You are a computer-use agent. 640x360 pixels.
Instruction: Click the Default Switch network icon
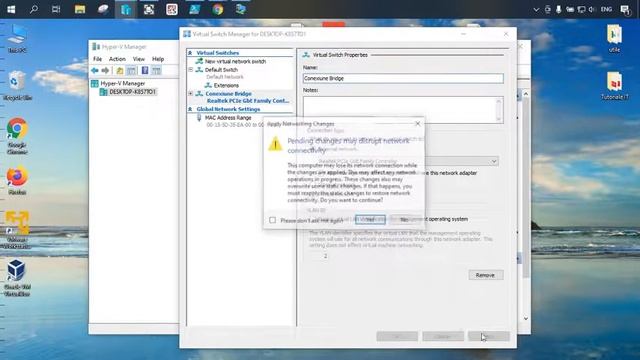click(x=199, y=70)
